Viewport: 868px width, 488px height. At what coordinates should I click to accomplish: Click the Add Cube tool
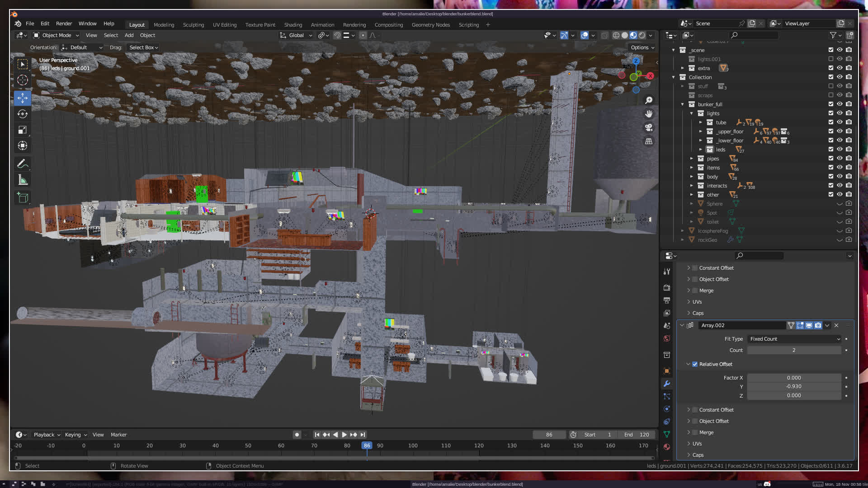pyautogui.click(x=23, y=197)
